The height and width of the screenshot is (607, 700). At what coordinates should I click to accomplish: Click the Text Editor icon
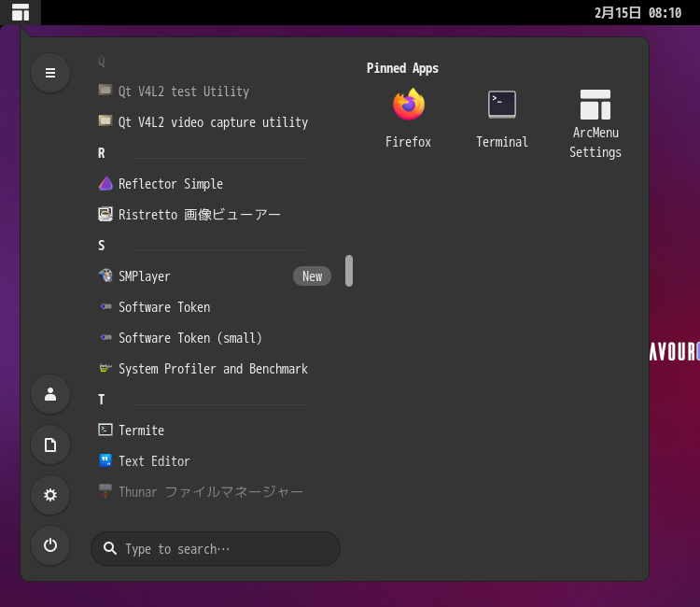tap(105, 460)
